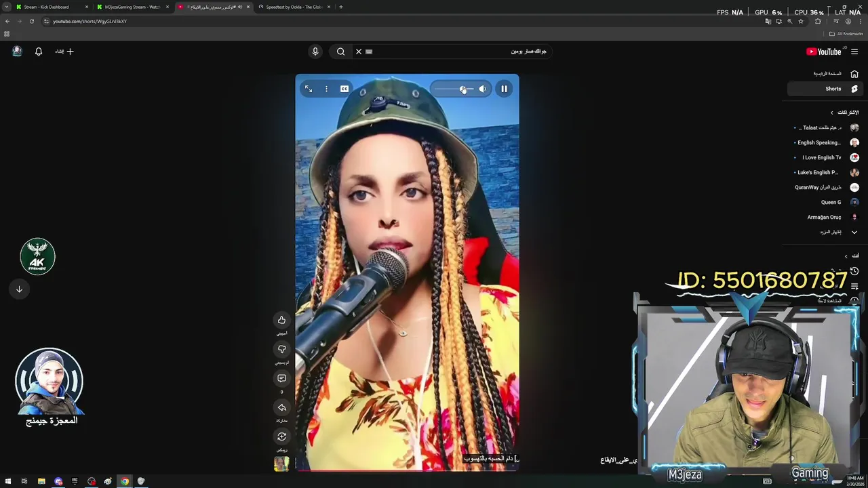Open the tab search dropdown arrow
This screenshot has height=488, width=868.
tap(7, 7)
